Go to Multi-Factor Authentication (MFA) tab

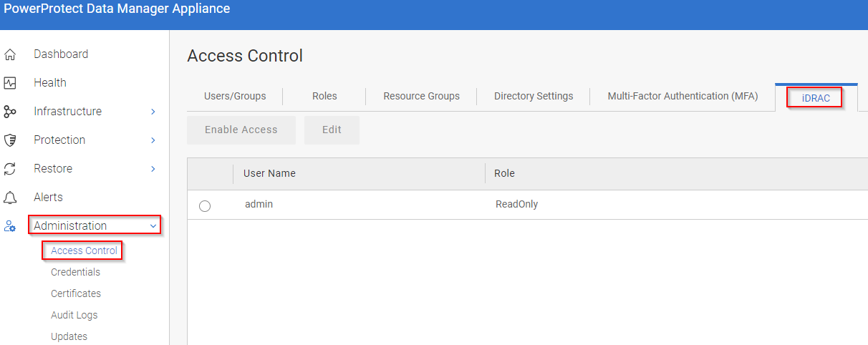683,96
